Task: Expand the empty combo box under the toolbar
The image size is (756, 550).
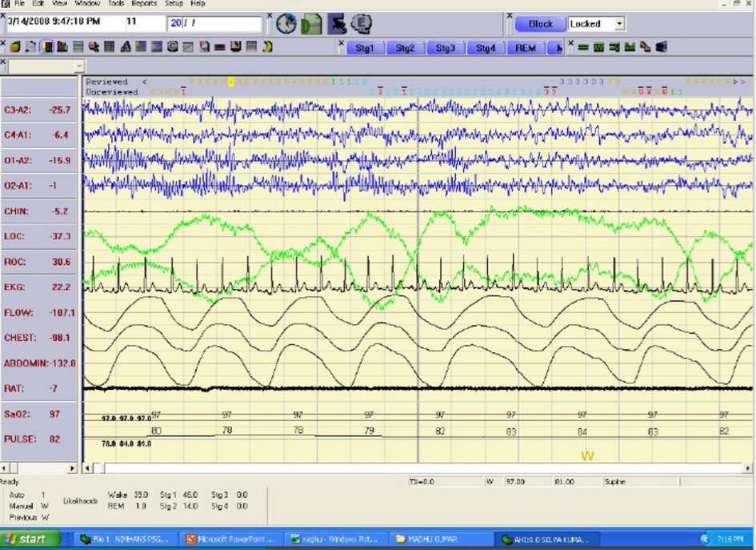Action: coord(79,66)
